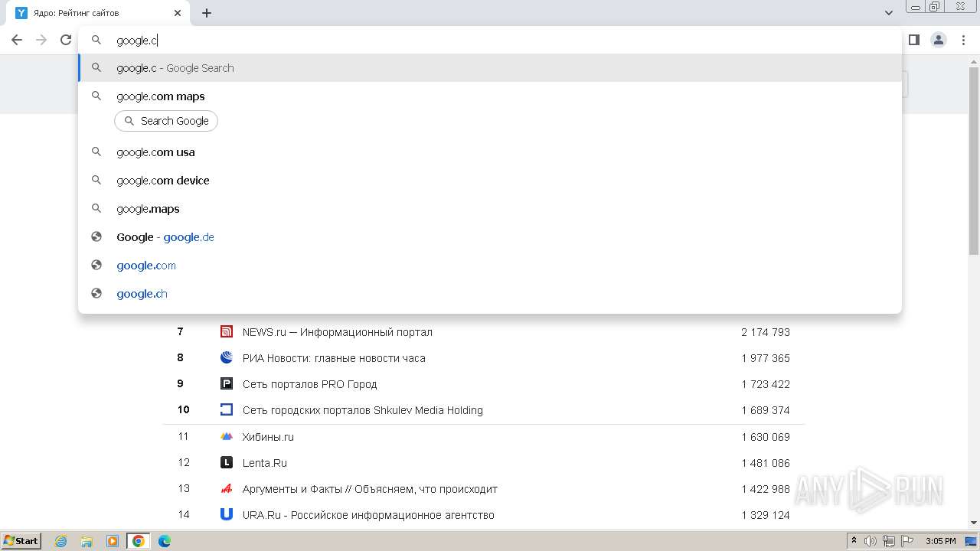Select the Chrome taskbar button

tap(139, 541)
